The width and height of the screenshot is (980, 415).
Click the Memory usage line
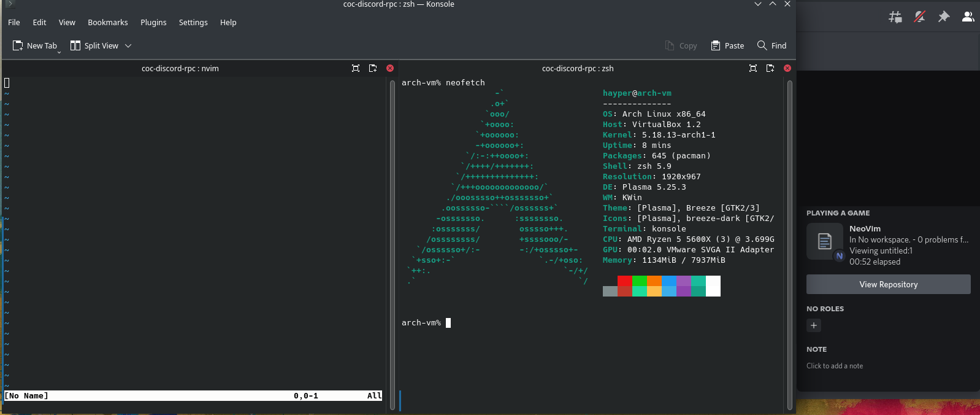pyautogui.click(x=664, y=260)
